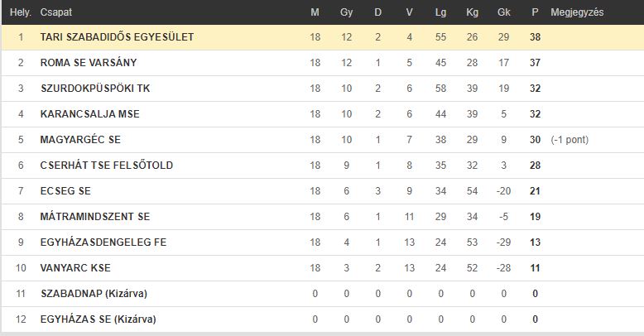Image resolution: width=644 pixels, height=336 pixels.
Task: Select ECSEG SE team row
Action: tap(322, 191)
